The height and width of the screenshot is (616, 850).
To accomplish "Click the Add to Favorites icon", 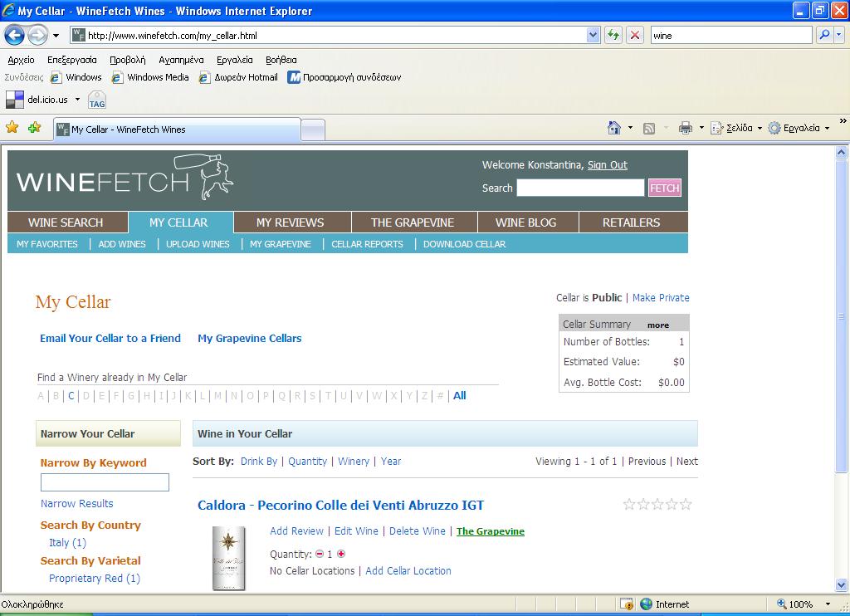I will 35,127.
